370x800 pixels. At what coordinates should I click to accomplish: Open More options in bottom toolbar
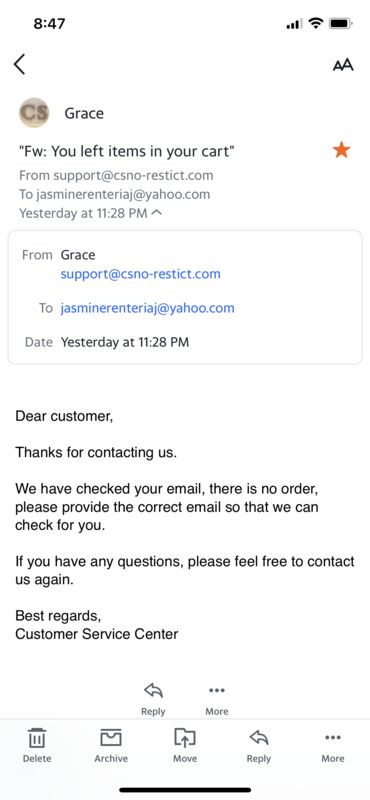tap(333, 745)
